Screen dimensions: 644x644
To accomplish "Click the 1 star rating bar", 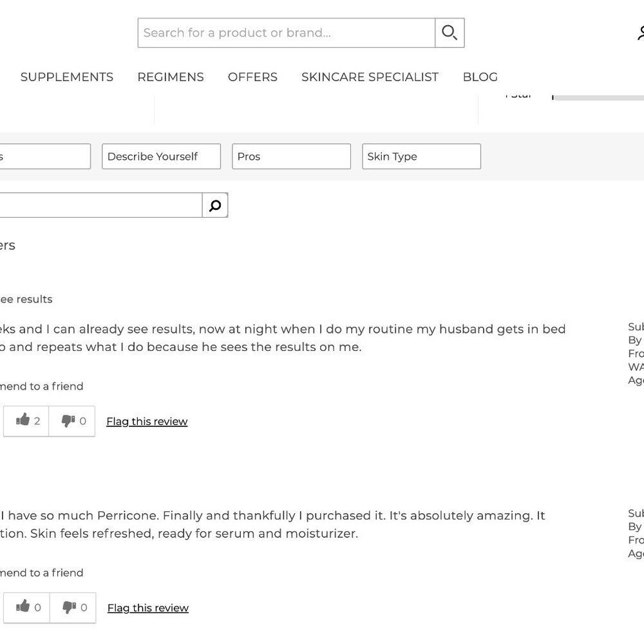I will pyautogui.click(x=598, y=97).
